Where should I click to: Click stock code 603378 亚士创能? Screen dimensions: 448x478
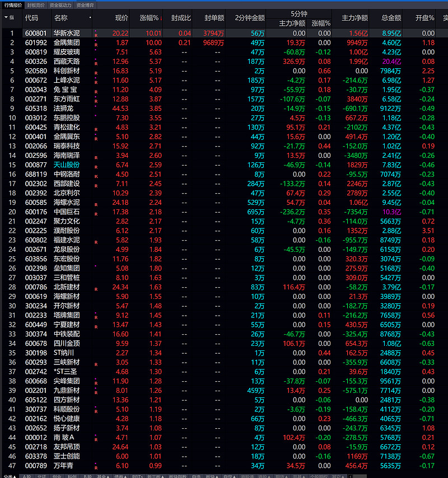click(36, 456)
